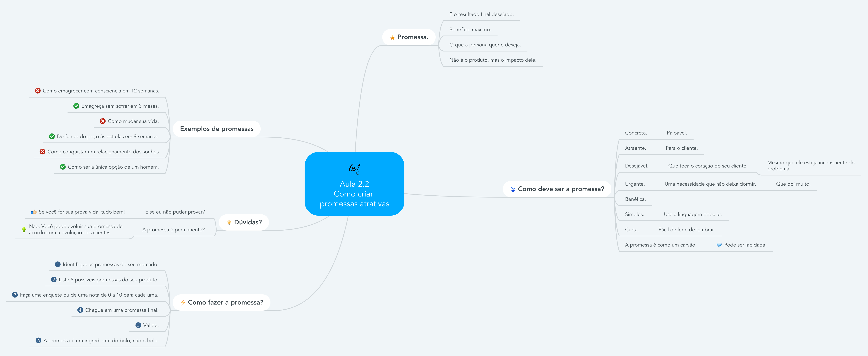Select the central Aula 2.2 topic
Viewport: 868px width, 356px height.
click(354, 184)
